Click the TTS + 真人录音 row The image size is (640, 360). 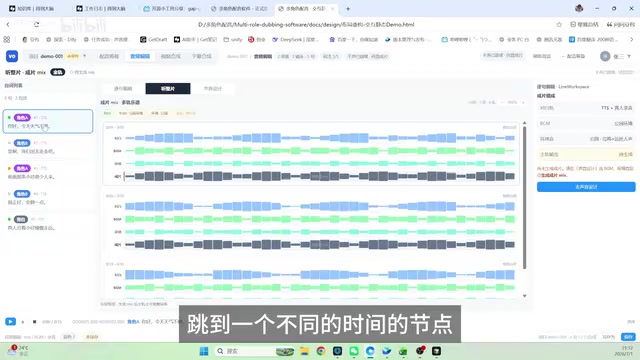point(586,108)
